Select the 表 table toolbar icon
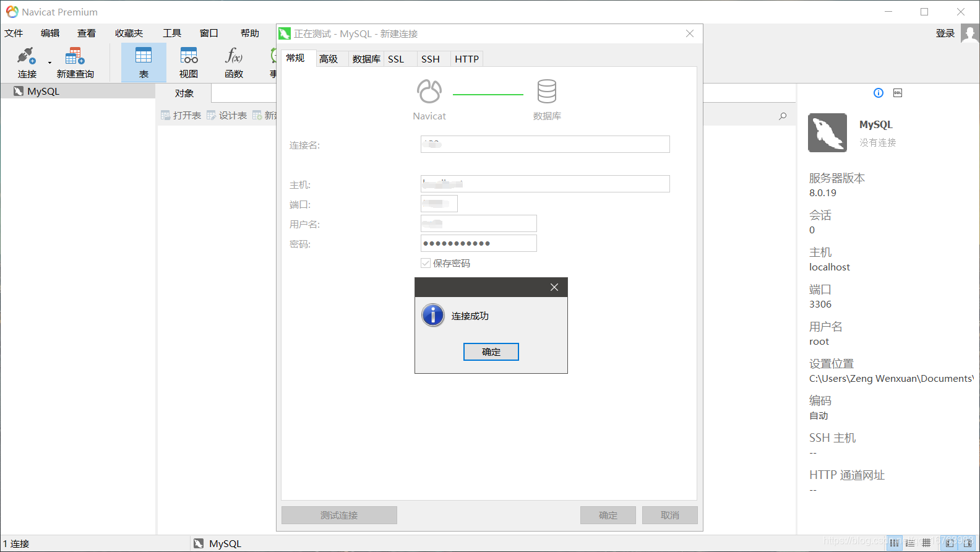The width and height of the screenshot is (980, 552). (x=144, y=63)
